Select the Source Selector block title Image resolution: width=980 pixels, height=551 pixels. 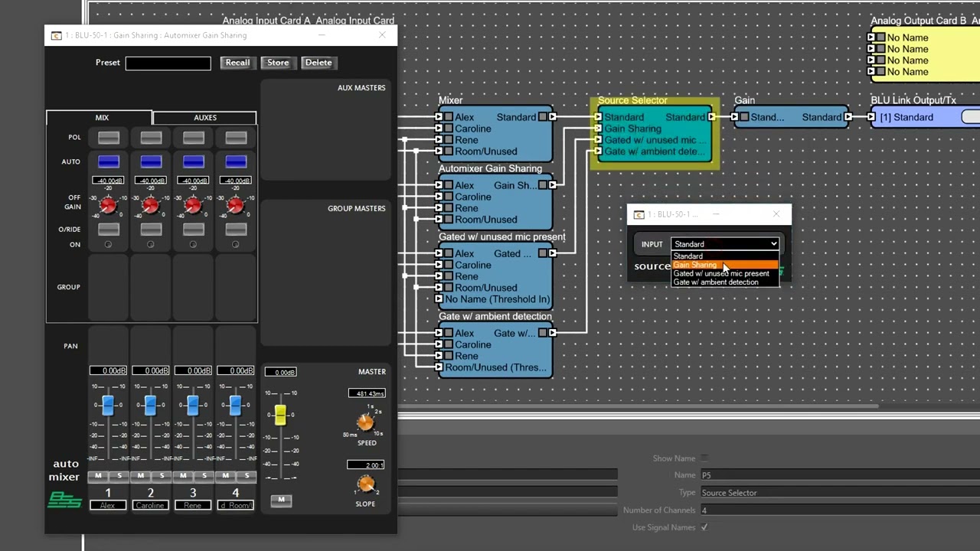pyautogui.click(x=632, y=100)
